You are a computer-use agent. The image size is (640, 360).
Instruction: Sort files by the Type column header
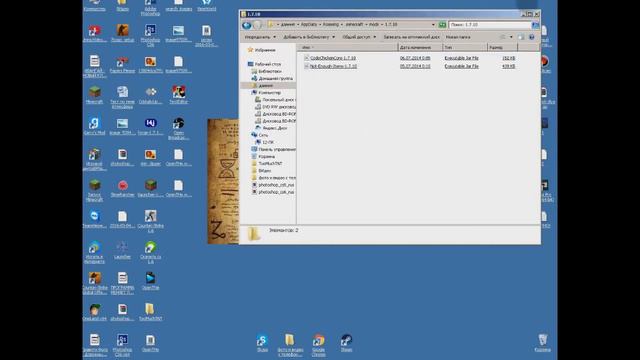(x=465, y=48)
